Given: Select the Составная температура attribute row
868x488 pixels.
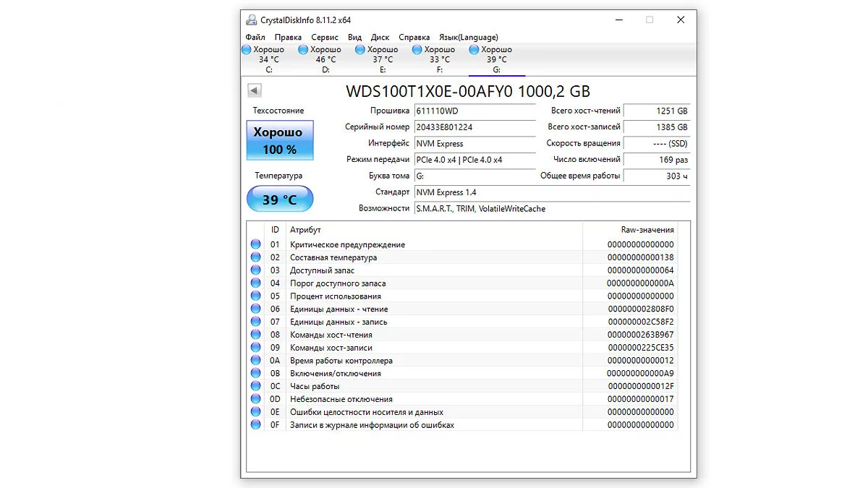Looking at the screenshot, I should coord(333,257).
